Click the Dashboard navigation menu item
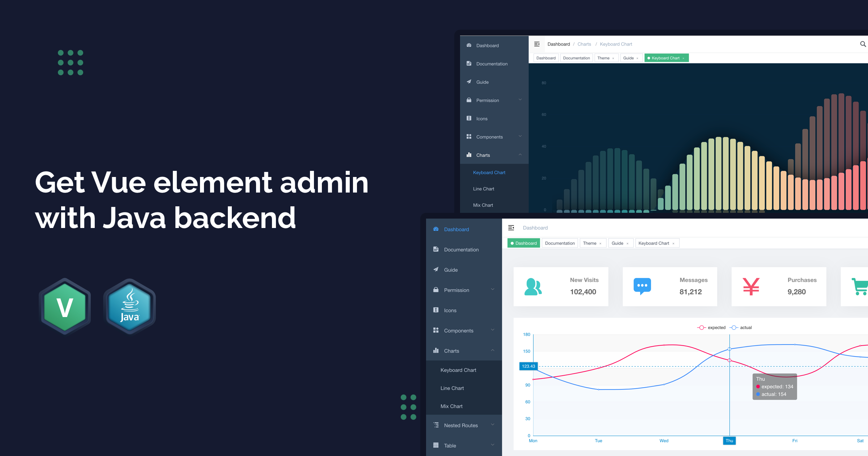Image resolution: width=868 pixels, height=456 pixels. click(456, 229)
